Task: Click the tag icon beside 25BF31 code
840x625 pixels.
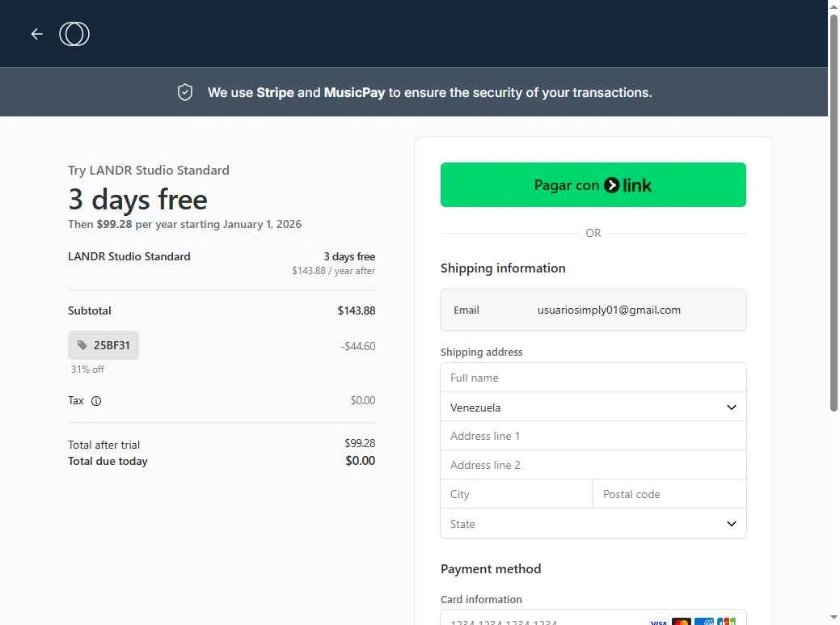Action: [x=82, y=345]
